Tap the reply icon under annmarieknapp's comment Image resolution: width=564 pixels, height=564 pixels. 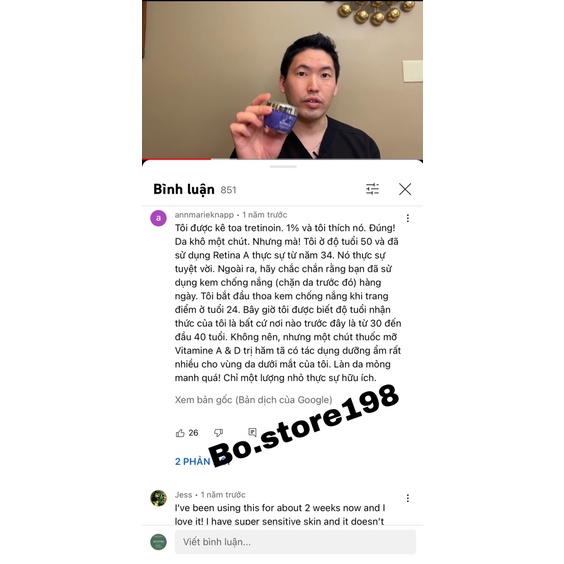pyautogui.click(x=253, y=432)
